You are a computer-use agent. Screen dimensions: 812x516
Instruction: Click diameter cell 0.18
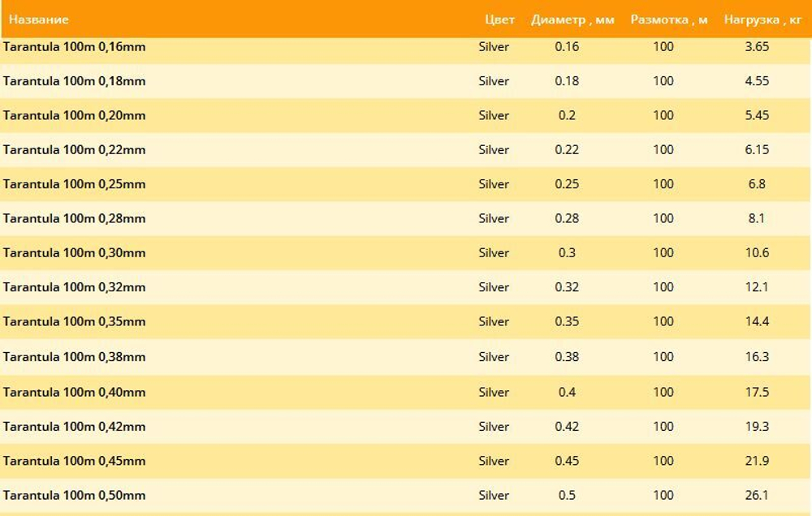pos(567,81)
